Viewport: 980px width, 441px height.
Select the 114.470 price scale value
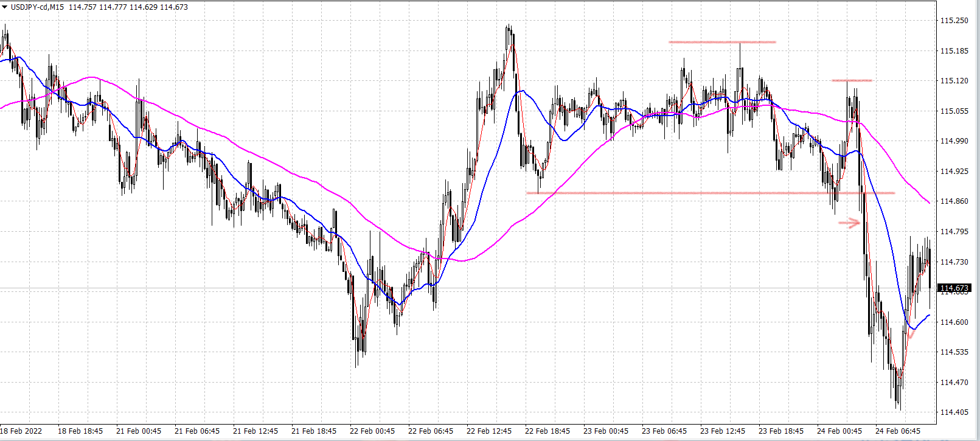click(954, 382)
